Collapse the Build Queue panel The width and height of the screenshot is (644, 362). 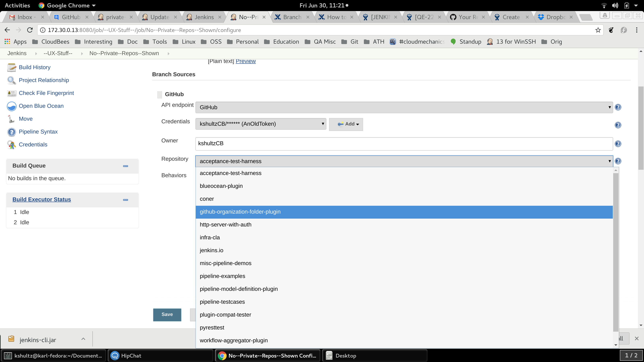(126, 166)
